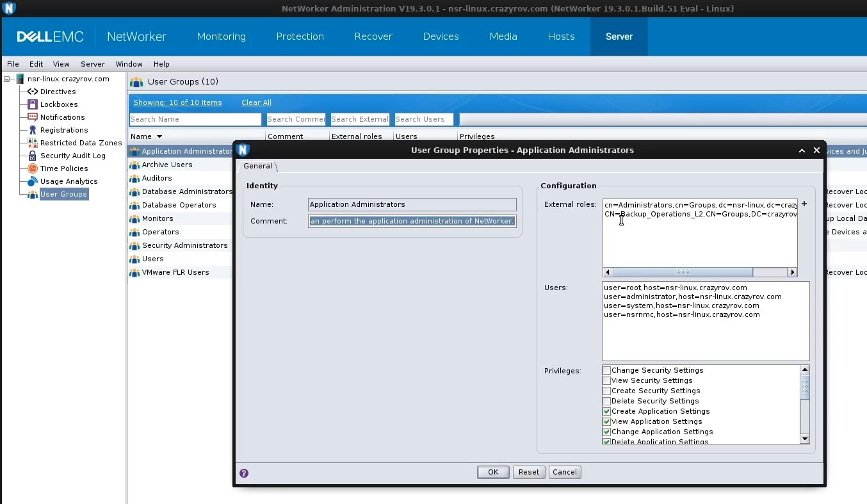Click the Lockboxes icon in the tree
Viewport: 867px width, 504px height.
(x=32, y=104)
